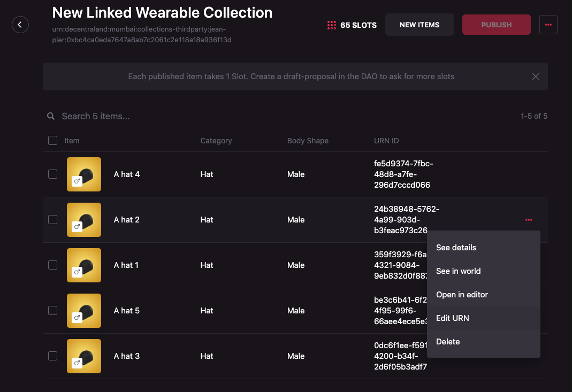The height and width of the screenshot is (392, 572).
Task: Click the search magnifier icon
Action: point(51,116)
